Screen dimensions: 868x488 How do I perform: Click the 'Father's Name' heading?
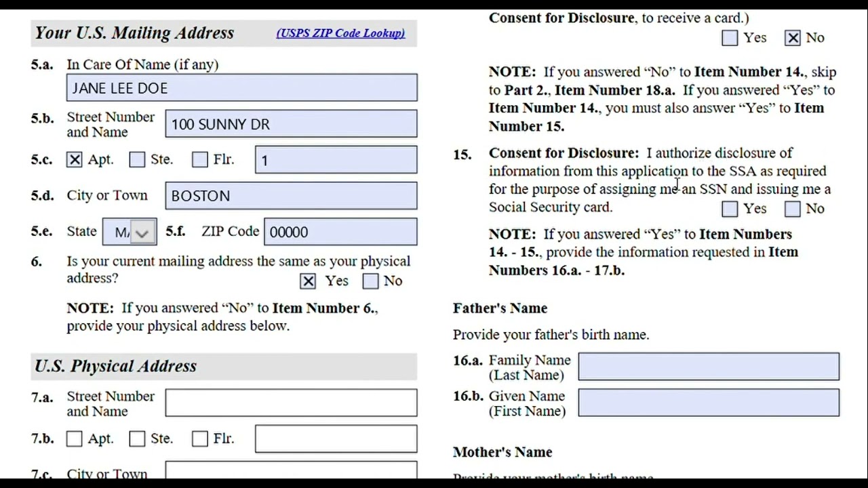click(x=500, y=308)
